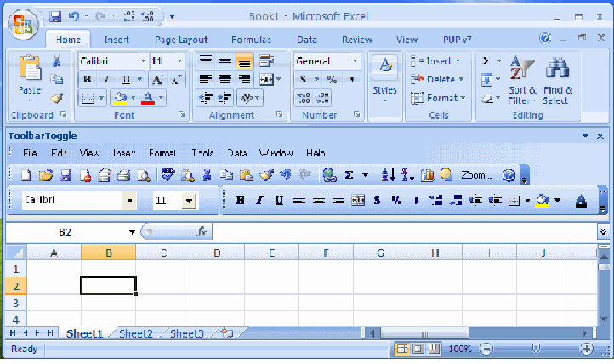Click Zoom Out minus button in status bar
Viewport: 614px width, 364px height.
click(486, 349)
